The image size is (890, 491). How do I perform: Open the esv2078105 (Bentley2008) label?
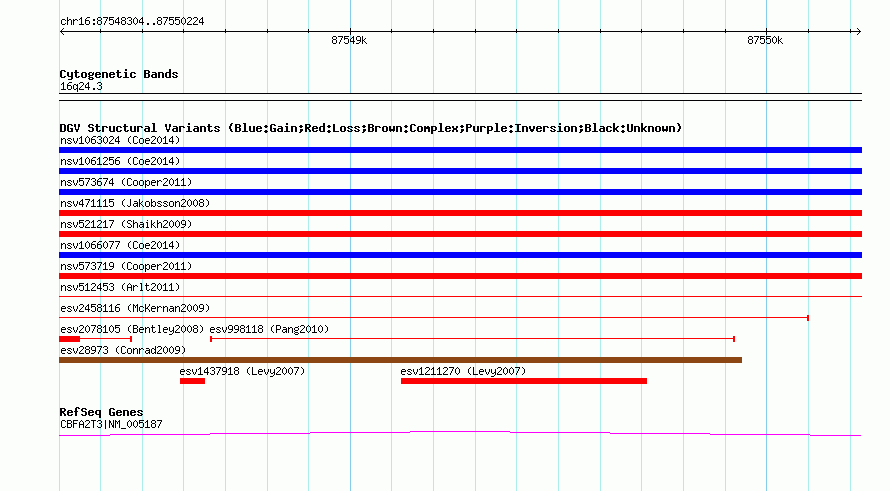(x=132, y=329)
